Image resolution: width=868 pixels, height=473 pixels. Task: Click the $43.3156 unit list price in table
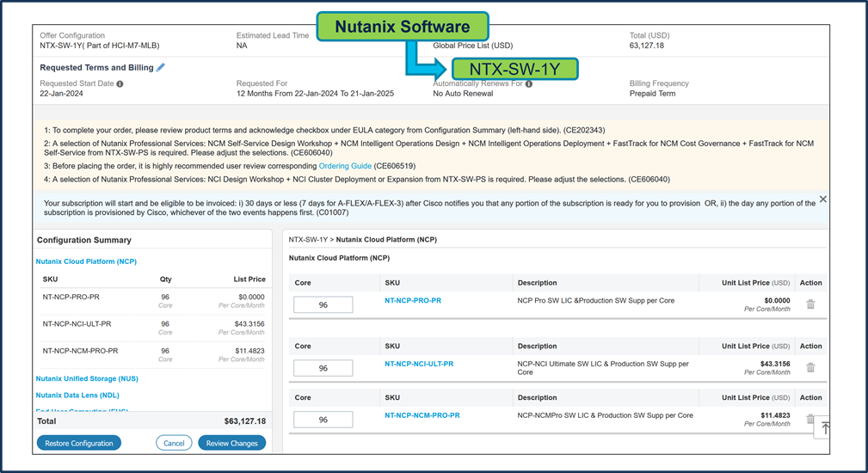click(775, 364)
